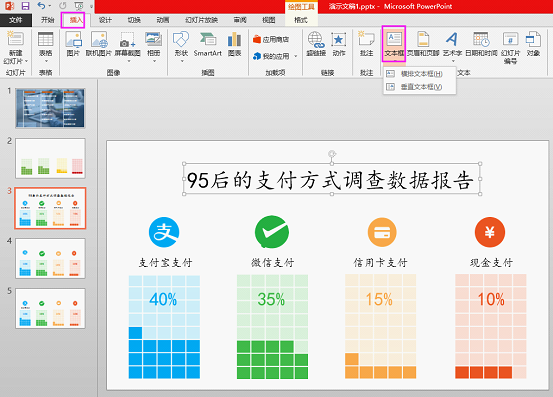The height and width of the screenshot is (397, 553).
Task: Click the Comment (批注) icon
Action: click(366, 39)
